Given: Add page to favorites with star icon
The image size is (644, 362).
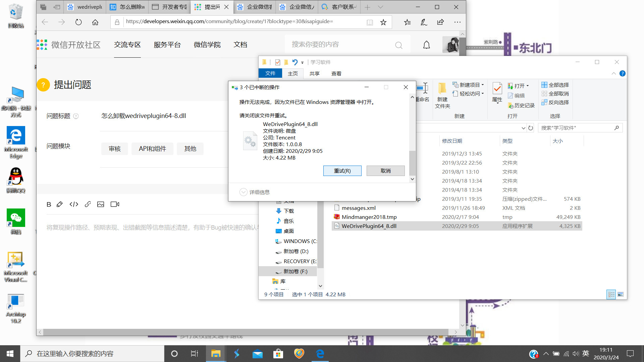Looking at the screenshot, I should pyautogui.click(x=383, y=22).
